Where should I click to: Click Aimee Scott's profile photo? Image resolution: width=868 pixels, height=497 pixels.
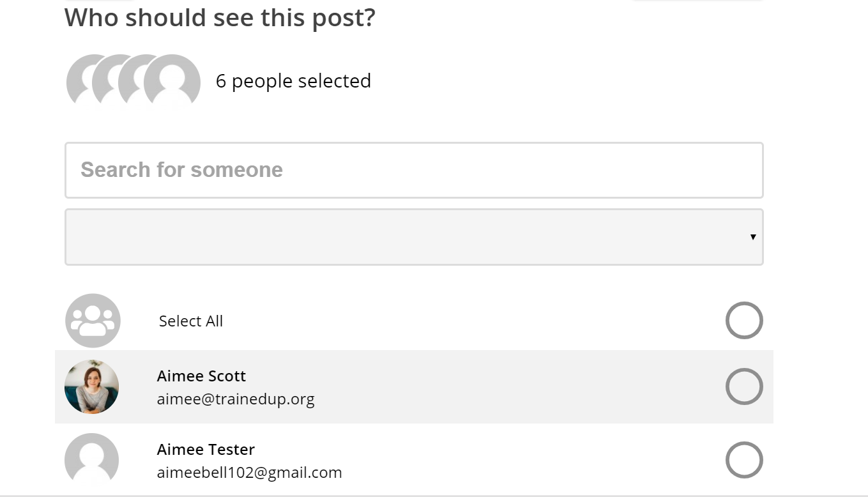coord(92,387)
